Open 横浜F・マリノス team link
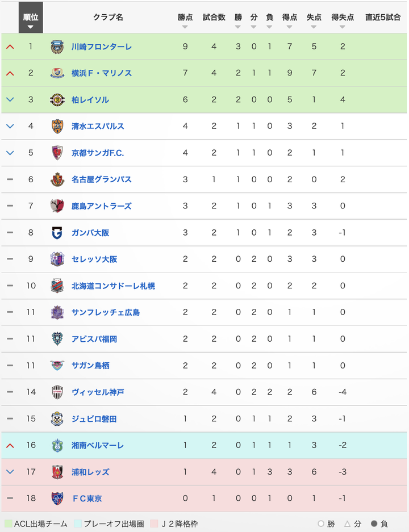The height and width of the screenshot is (532, 409). pyautogui.click(x=102, y=73)
